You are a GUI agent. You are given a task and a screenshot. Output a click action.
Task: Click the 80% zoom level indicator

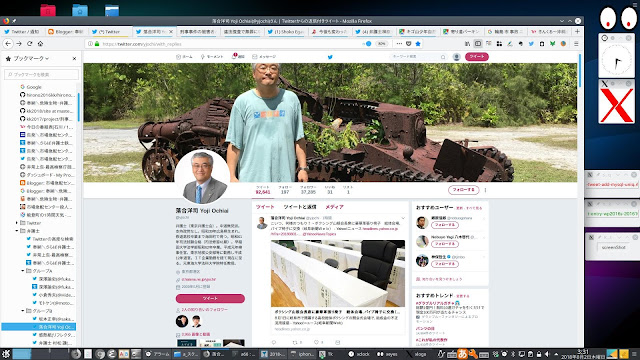pyautogui.click(x=381, y=44)
